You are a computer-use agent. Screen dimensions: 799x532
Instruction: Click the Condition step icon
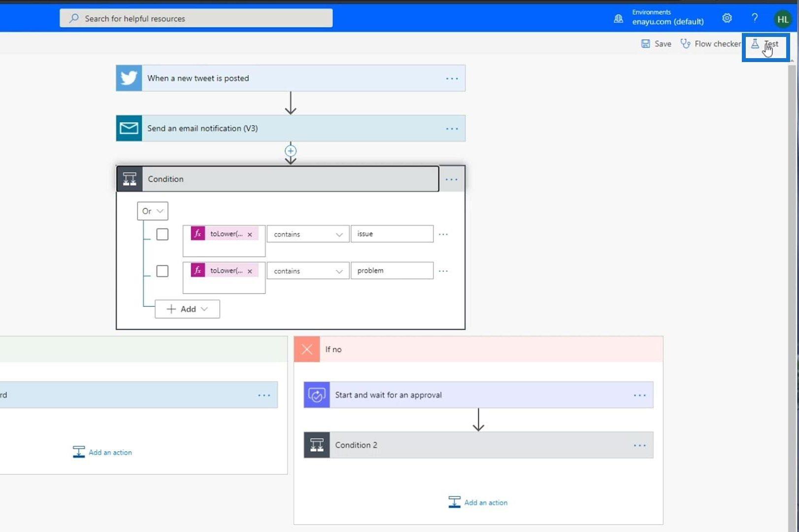(130, 179)
